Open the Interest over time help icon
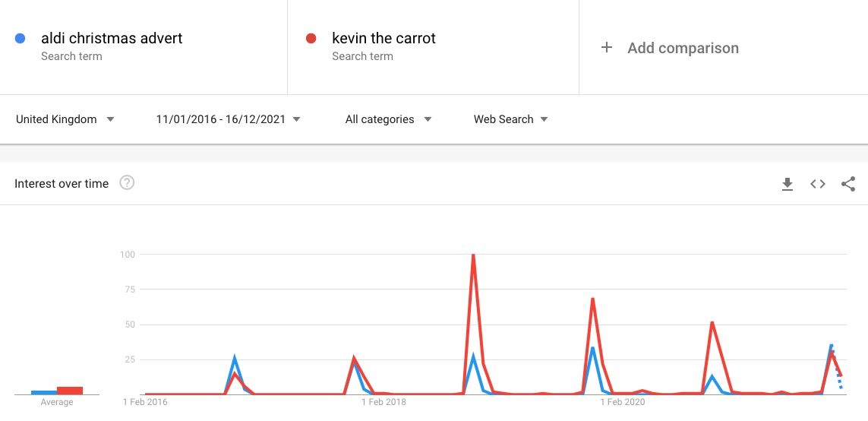Image resolution: width=868 pixels, height=421 pixels. tap(127, 183)
